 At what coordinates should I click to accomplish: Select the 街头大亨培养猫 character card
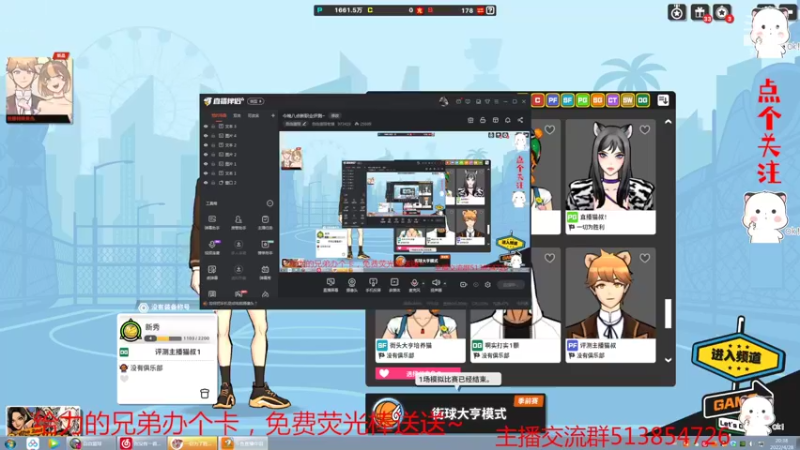click(420, 335)
